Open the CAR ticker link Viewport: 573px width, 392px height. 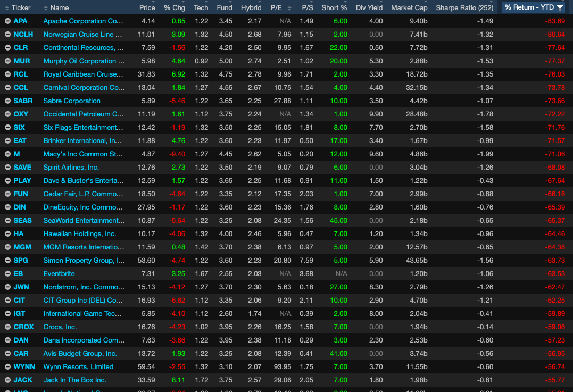tap(21, 354)
